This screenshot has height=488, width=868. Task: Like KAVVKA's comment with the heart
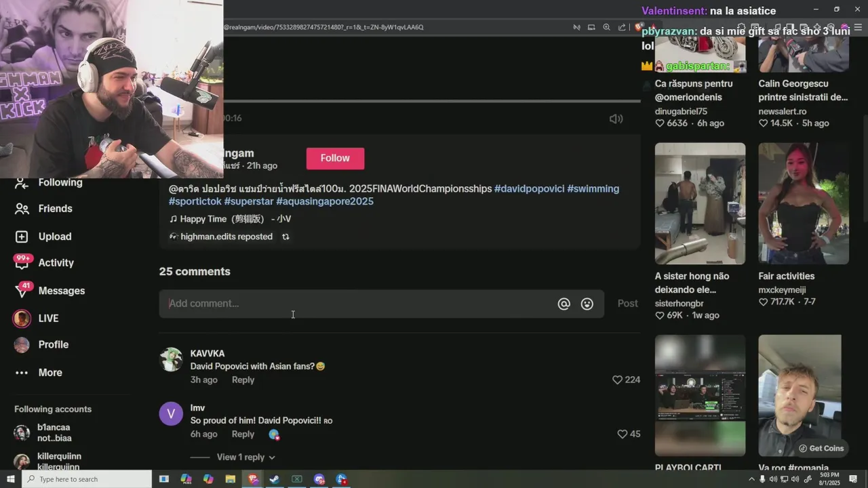[617, 380]
